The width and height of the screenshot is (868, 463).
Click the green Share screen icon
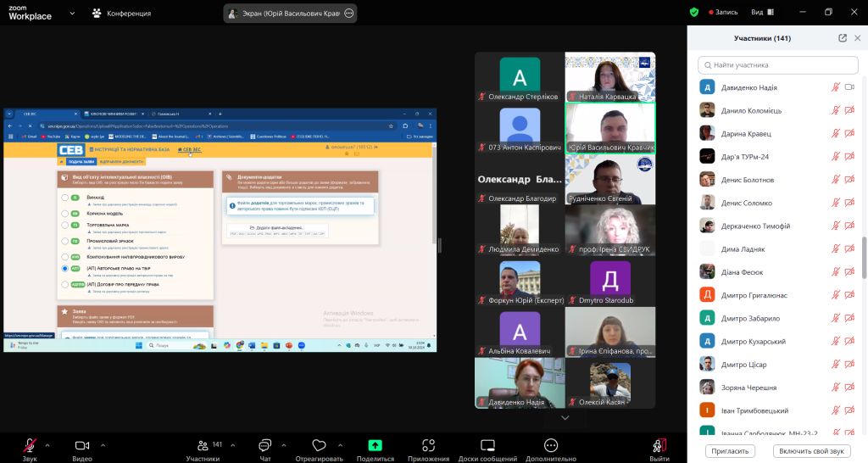(376, 445)
